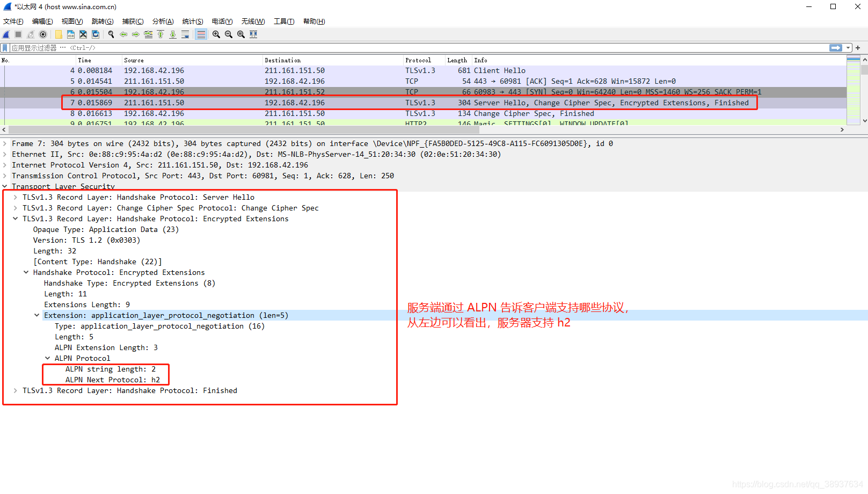This screenshot has height=494, width=868.
Task: Reload this capture file
Action: pyautogui.click(x=96, y=34)
